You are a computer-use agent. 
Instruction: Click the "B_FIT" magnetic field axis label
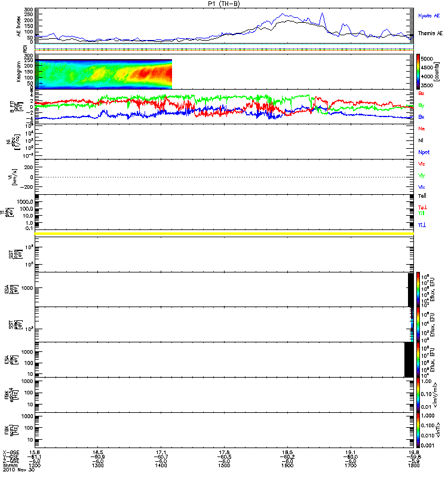12,107
